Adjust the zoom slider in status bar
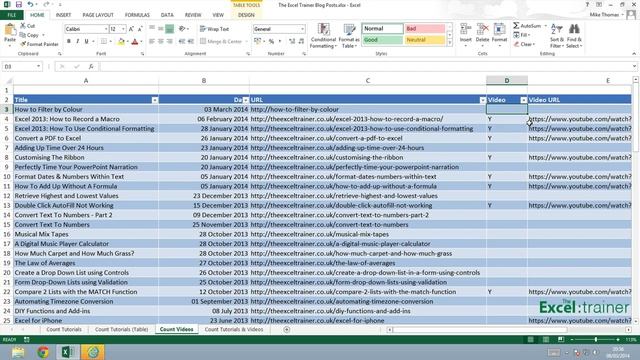640x360 pixels. click(596, 340)
